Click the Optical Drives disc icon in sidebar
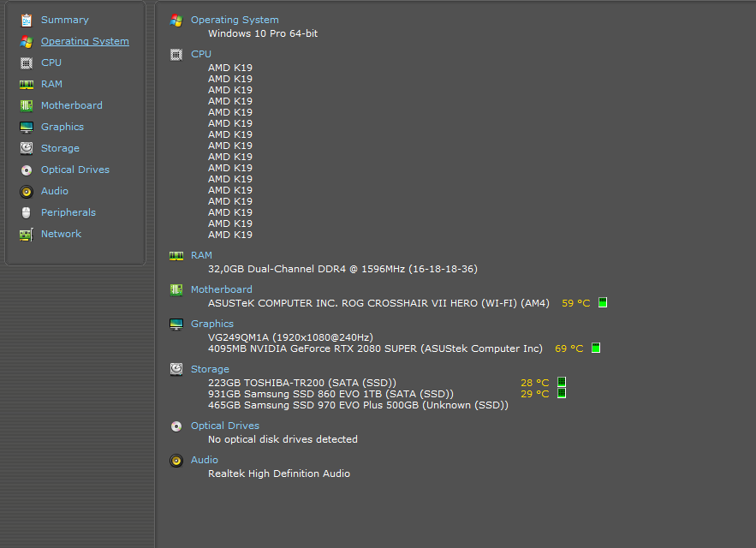This screenshot has height=548, width=756. point(27,170)
